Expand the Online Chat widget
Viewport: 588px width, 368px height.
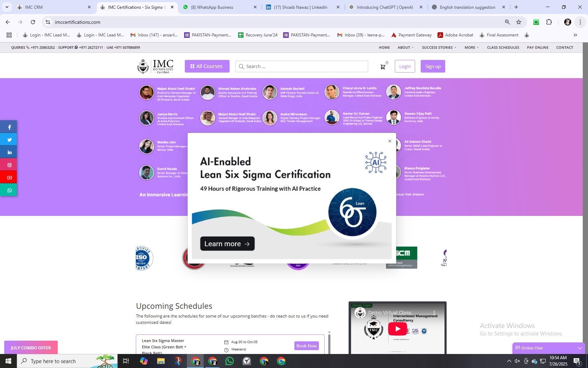tap(548, 348)
